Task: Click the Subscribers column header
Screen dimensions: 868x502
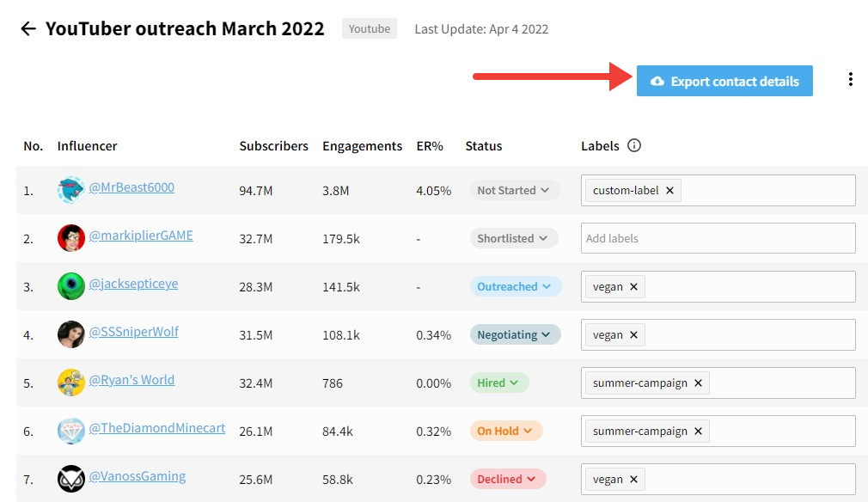Action: click(273, 146)
